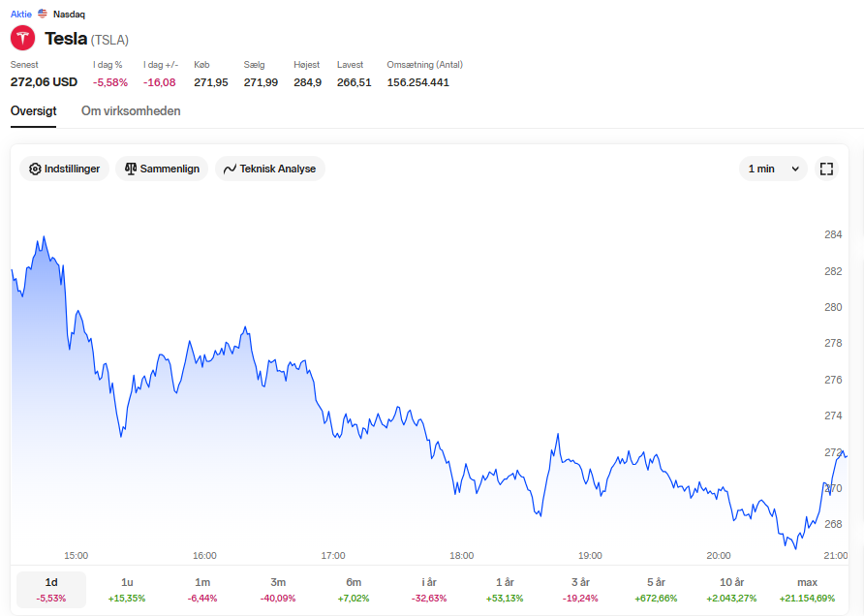Open the Aktie breadcrumb link
The height and width of the screenshot is (616, 864).
tap(21, 14)
